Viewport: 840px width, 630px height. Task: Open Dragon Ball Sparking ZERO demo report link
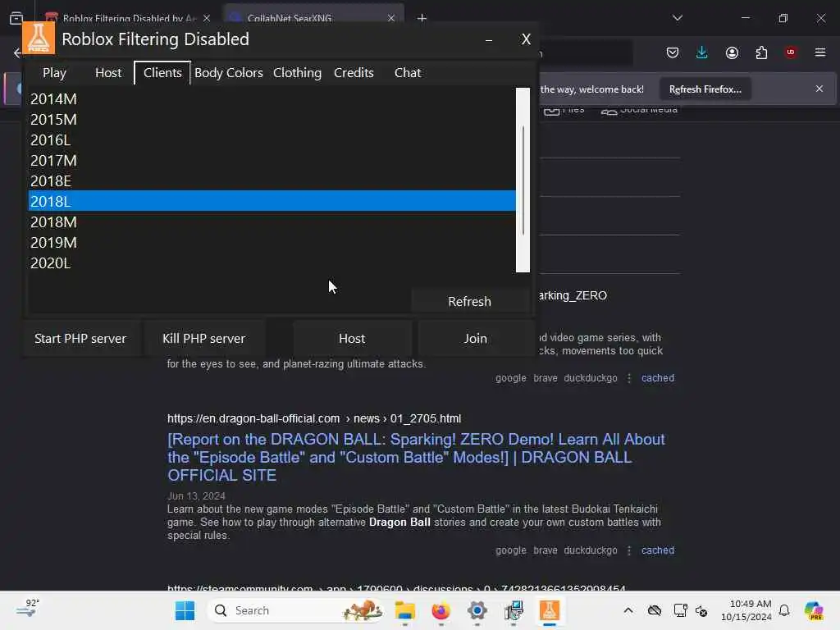[416, 457]
